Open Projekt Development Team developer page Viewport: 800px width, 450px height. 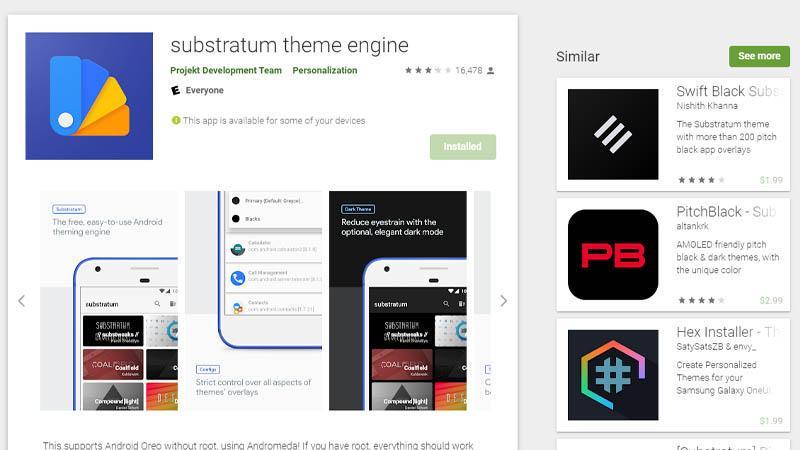tap(226, 70)
